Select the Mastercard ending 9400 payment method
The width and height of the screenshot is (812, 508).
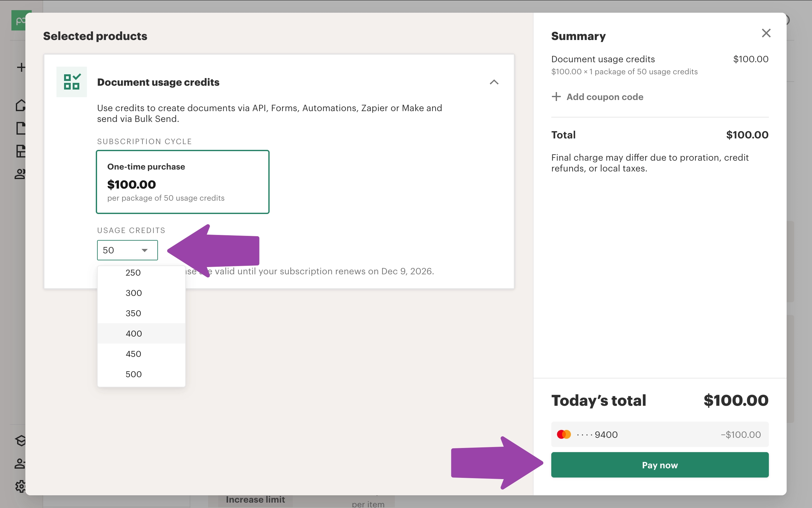pyautogui.click(x=660, y=434)
